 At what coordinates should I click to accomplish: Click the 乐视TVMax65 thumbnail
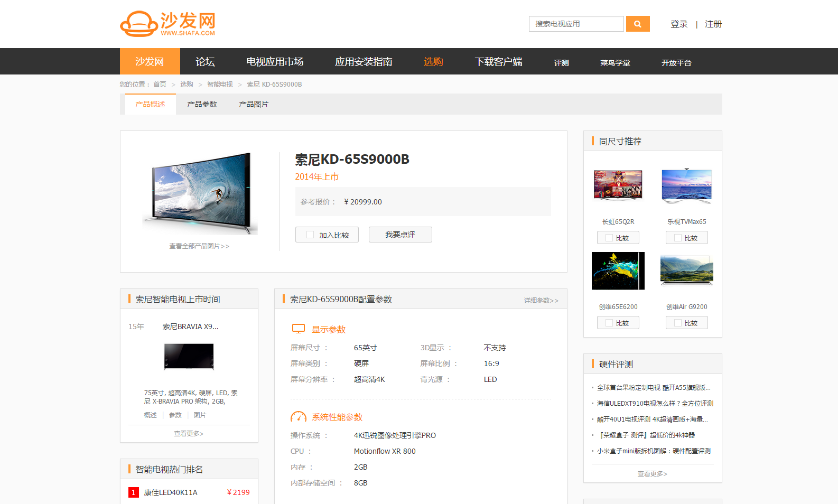coord(687,186)
